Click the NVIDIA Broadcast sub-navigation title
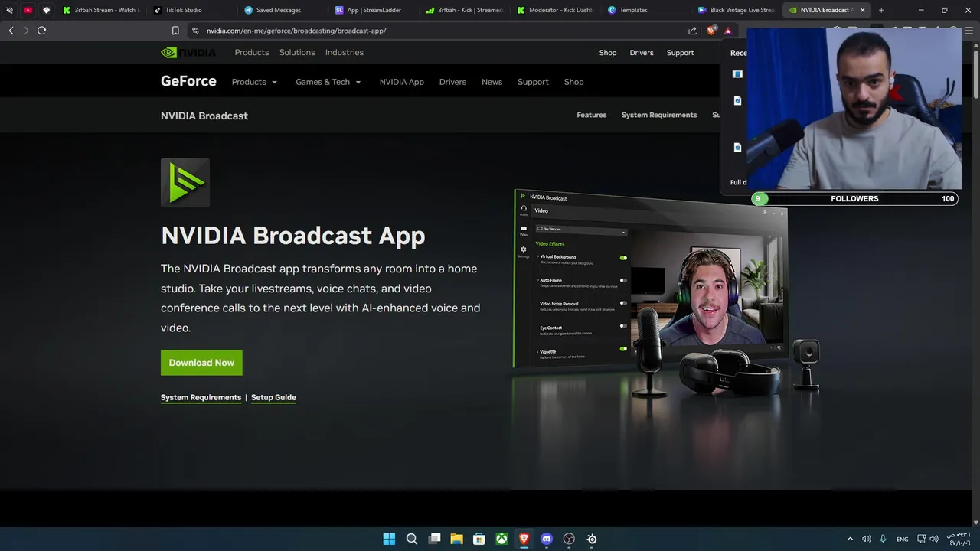The width and height of the screenshot is (980, 551). coord(204,116)
